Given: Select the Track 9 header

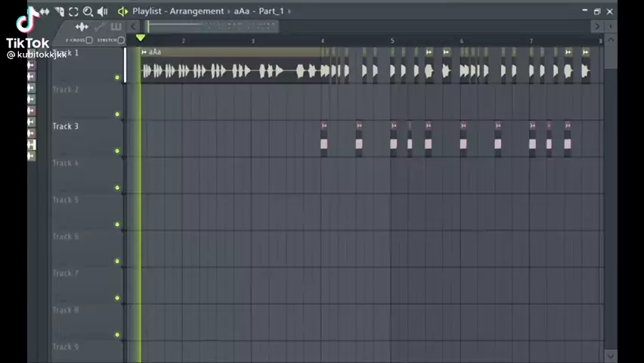Looking at the screenshot, I should coord(88,352).
